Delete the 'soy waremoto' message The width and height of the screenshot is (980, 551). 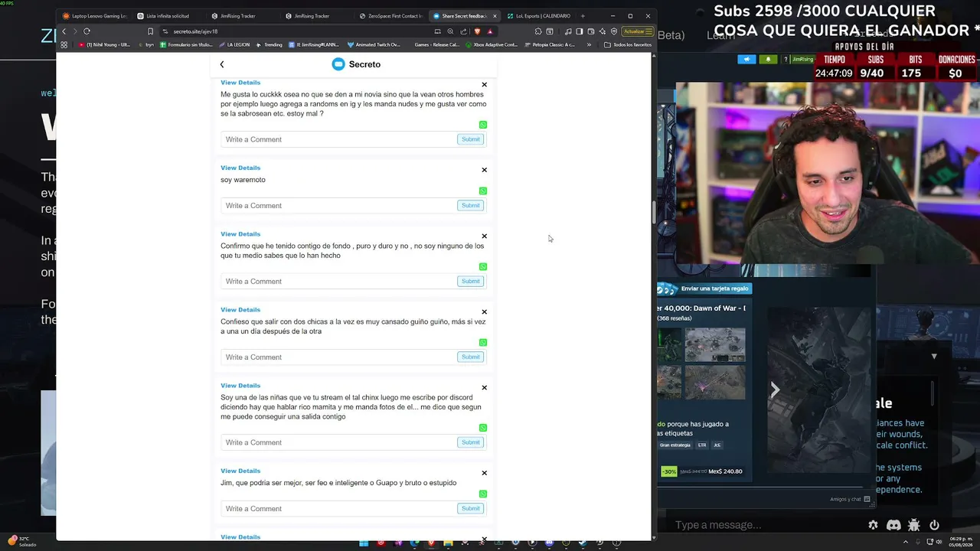click(484, 170)
